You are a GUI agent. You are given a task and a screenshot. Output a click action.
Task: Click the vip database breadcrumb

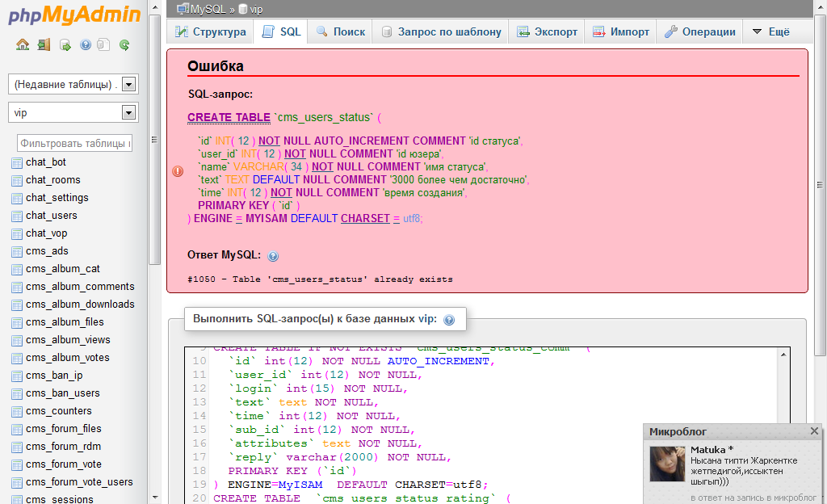tap(255, 9)
